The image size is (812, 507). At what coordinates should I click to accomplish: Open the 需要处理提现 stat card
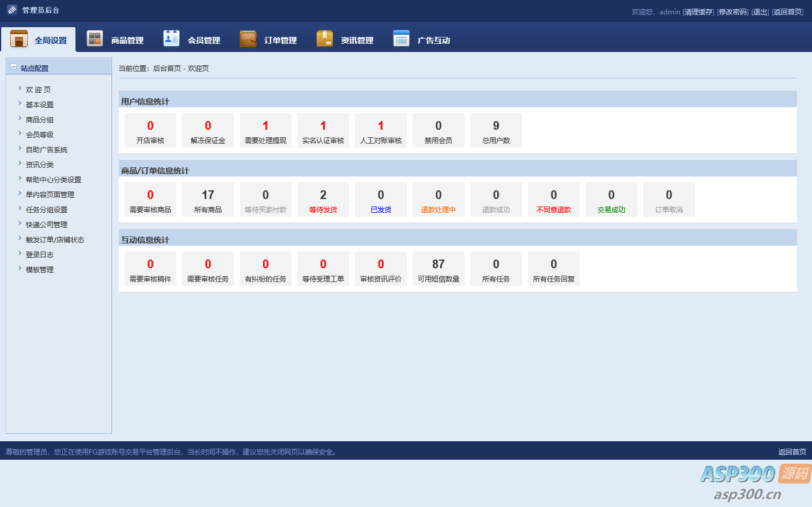point(266,130)
